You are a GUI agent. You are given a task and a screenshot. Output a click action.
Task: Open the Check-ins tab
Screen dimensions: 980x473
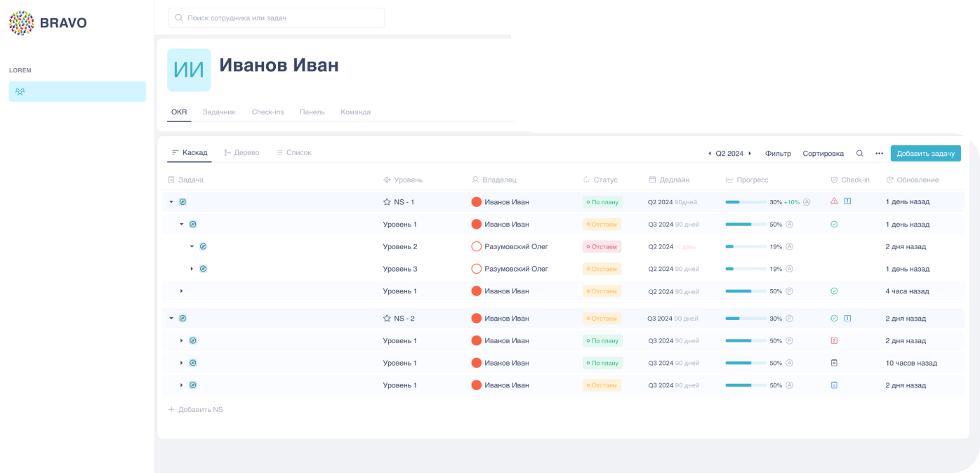click(267, 112)
